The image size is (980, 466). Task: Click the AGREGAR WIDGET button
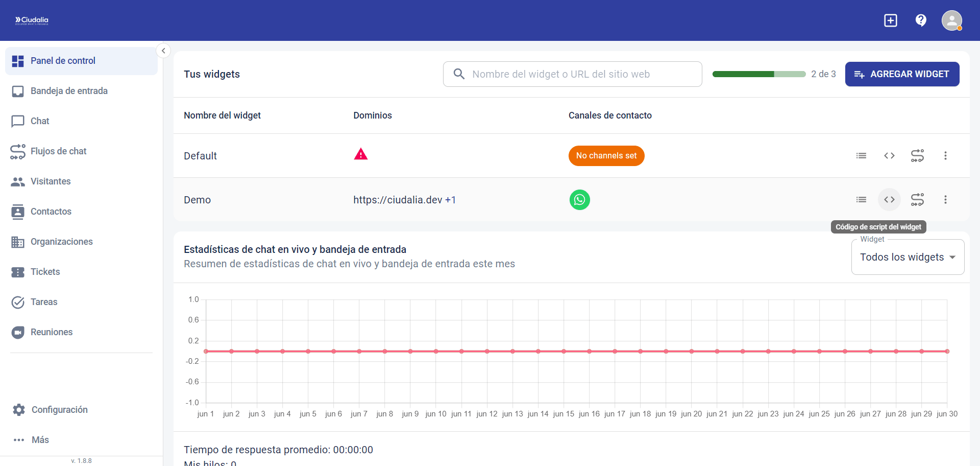pos(902,74)
